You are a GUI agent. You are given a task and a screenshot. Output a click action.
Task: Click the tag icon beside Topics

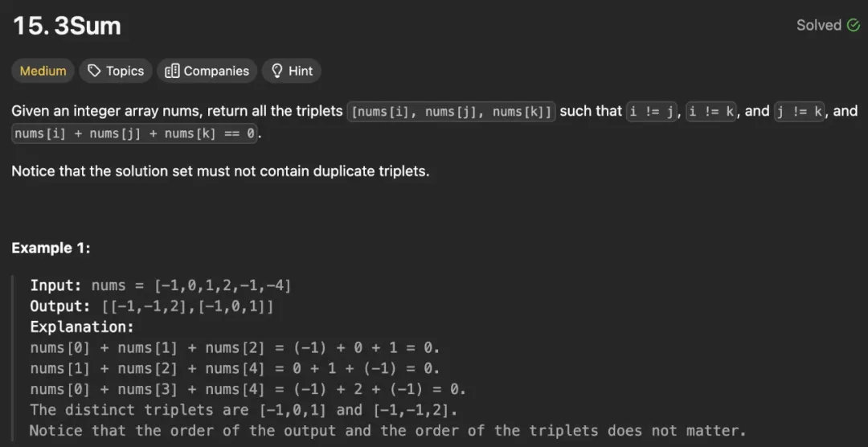point(95,71)
